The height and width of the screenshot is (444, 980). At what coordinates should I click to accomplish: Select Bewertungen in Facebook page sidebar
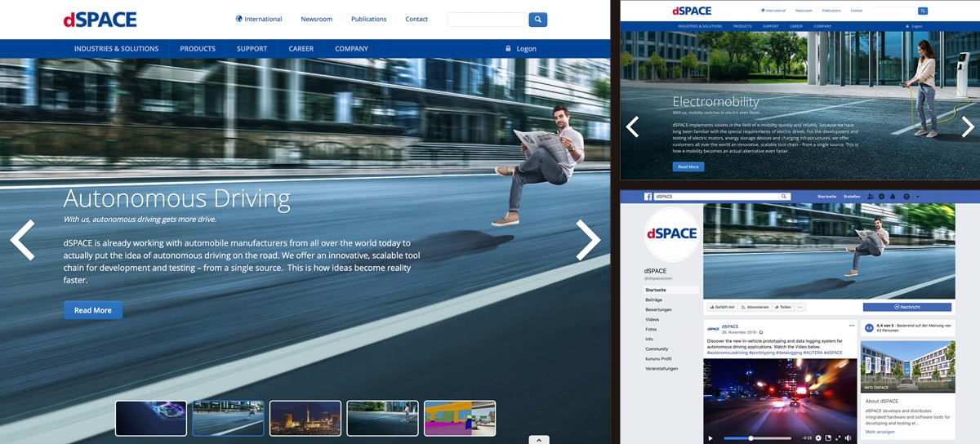[658, 309]
